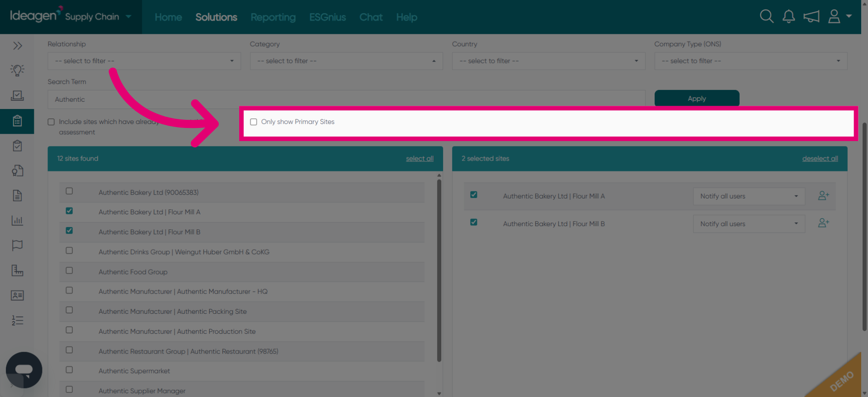Click the deselect all link
The image size is (868, 397).
[820, 159]
